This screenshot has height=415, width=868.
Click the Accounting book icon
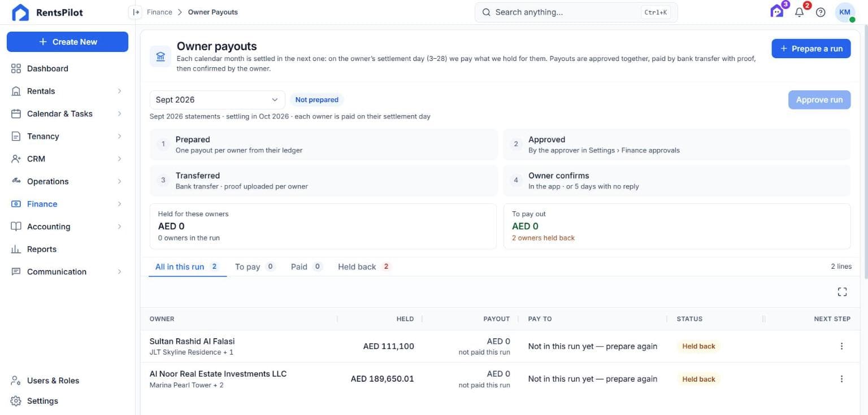16,226
